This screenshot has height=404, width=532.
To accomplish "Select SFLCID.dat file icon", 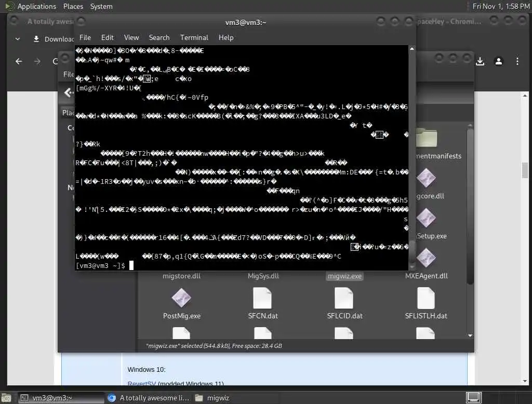I will (x=344, y=298).
